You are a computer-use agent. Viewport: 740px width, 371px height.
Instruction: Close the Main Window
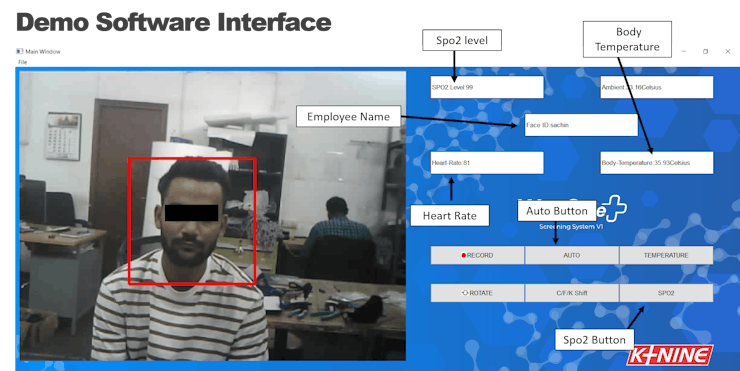coord(727,51)
